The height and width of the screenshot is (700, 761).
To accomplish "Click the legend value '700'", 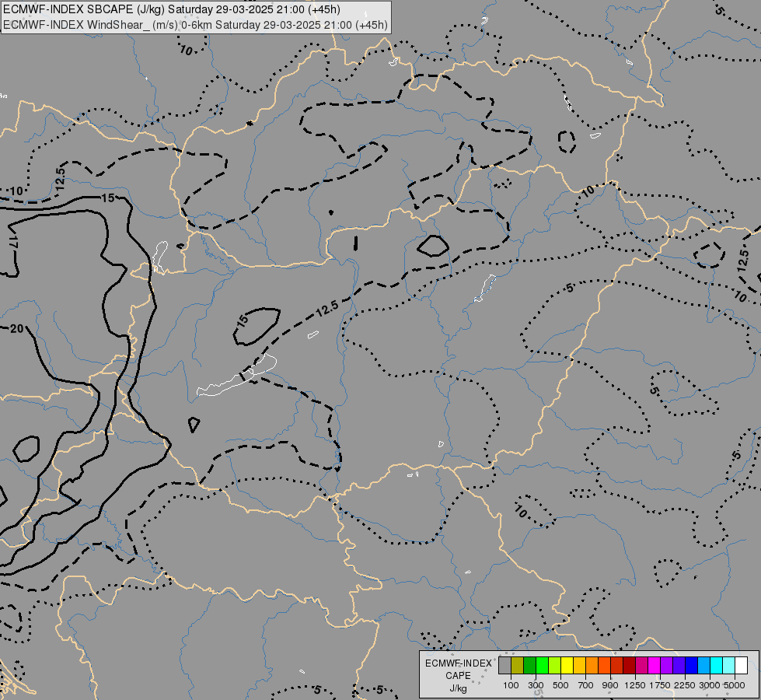I will tap(586, 685).
